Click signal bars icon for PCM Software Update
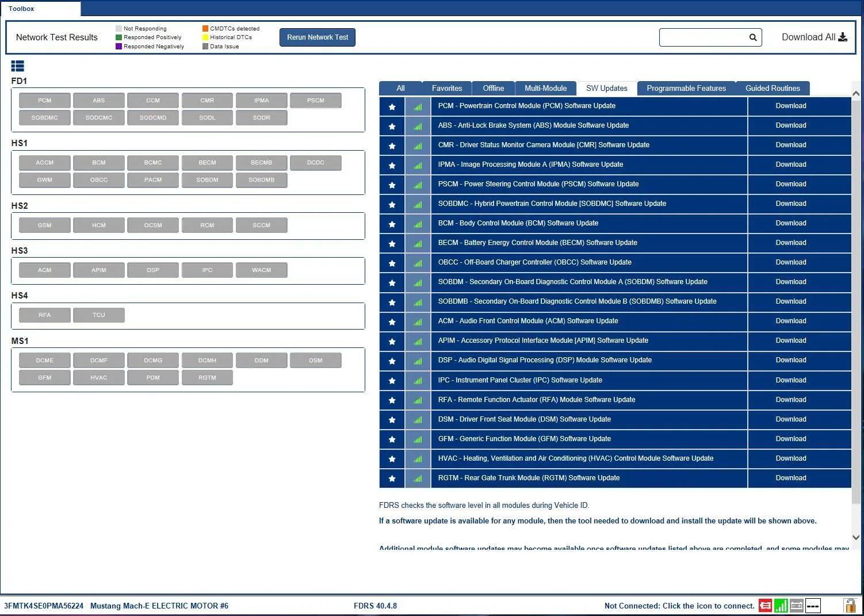 coord(418,106)
